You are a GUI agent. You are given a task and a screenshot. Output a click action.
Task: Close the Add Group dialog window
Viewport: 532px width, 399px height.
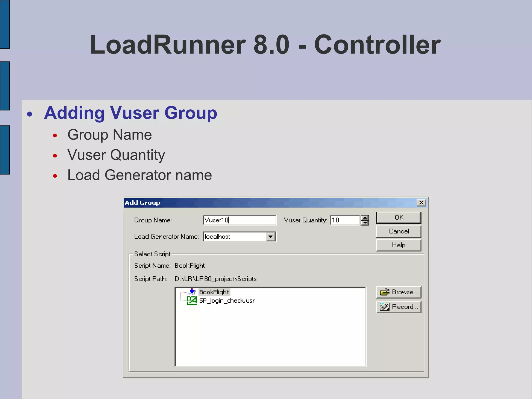click(421, 203)
